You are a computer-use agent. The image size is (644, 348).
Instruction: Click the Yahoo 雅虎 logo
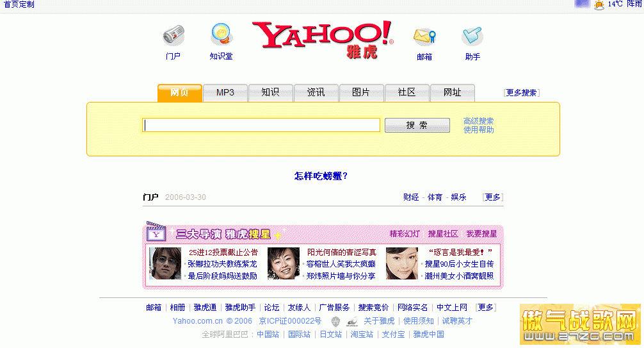click(x=323, y=40)
